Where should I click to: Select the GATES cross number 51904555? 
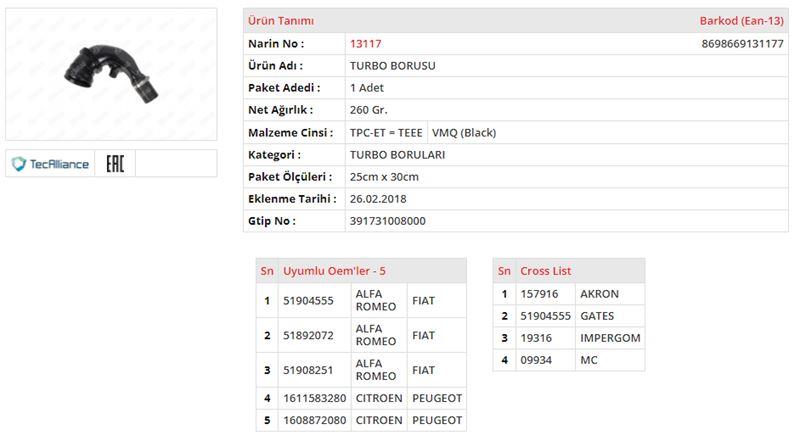tap(545, 316)
